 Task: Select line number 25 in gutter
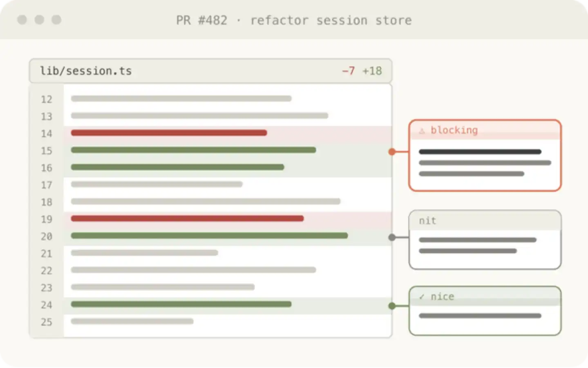[47, 322]
